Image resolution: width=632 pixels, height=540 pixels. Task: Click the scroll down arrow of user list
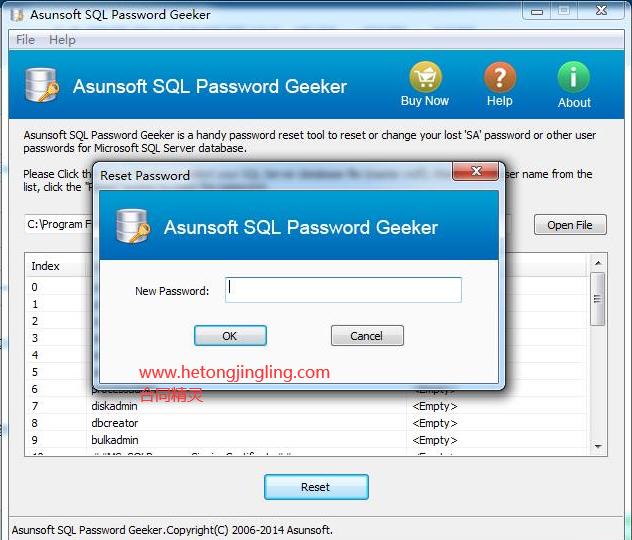point(598,447)
